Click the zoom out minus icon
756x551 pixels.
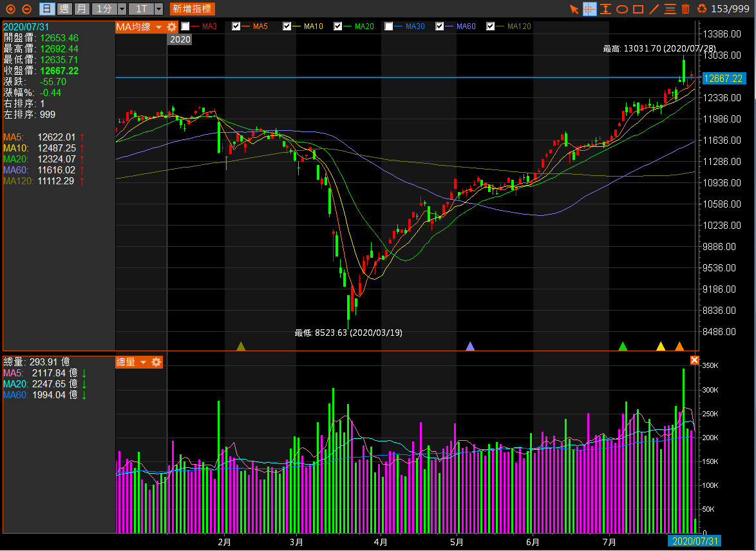pyautogui.click(x=26, y=9)
